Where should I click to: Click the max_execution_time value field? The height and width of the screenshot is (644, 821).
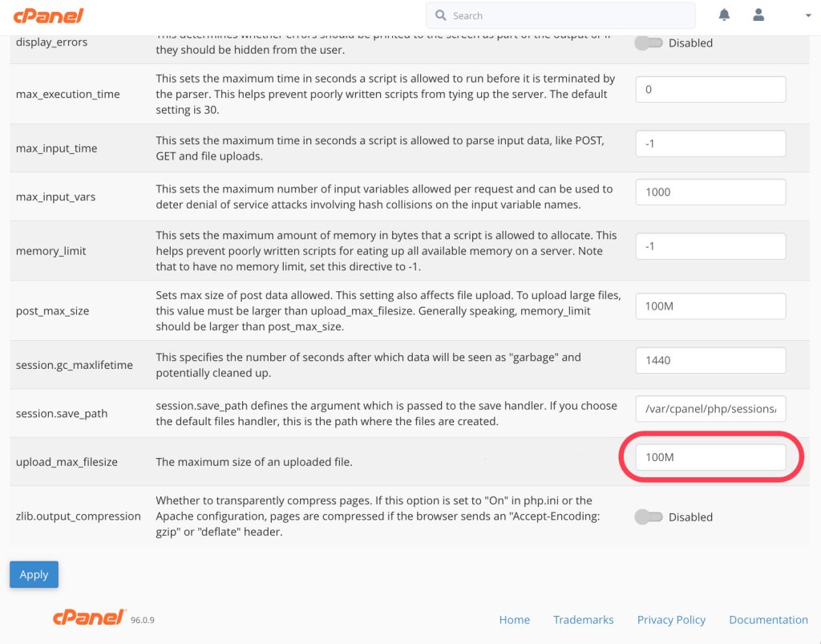click(x=710, y=90)
